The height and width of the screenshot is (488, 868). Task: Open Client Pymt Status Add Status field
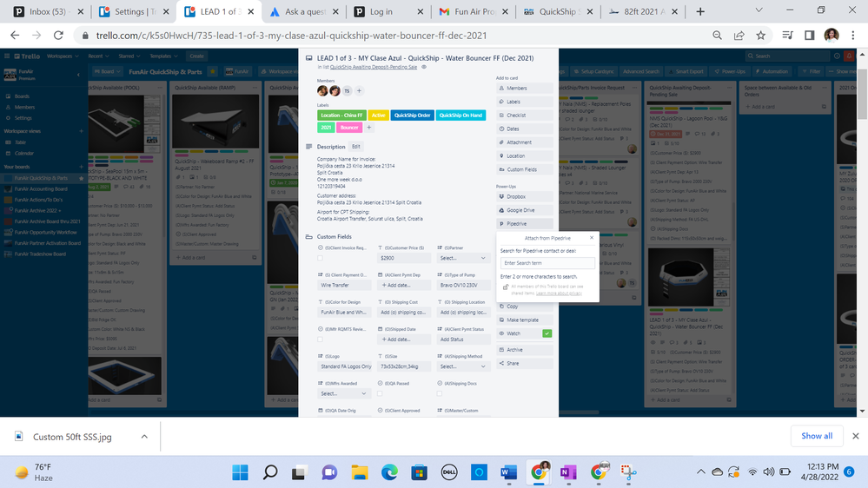point(463,340)
